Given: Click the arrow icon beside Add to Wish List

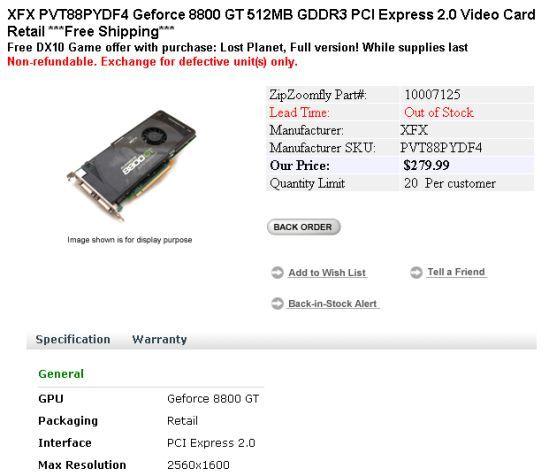Looking at the screenshot, I should pos(277,273).
